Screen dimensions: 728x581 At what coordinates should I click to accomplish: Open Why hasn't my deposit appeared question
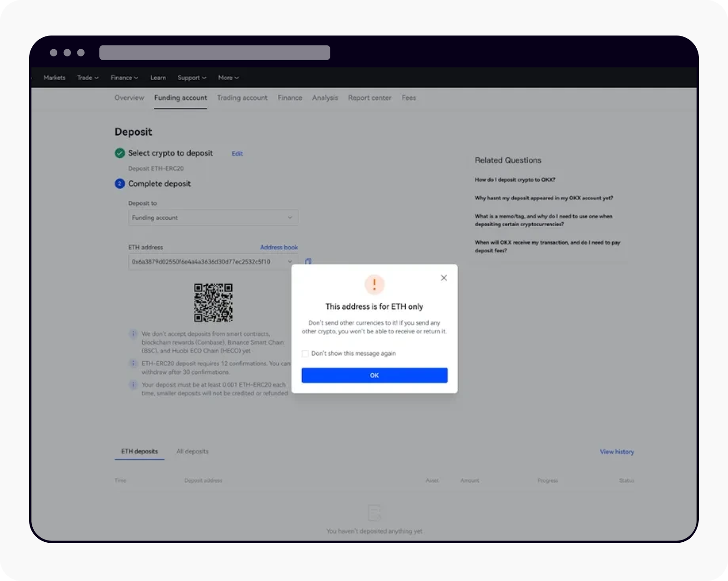click(x=544, y=198)
